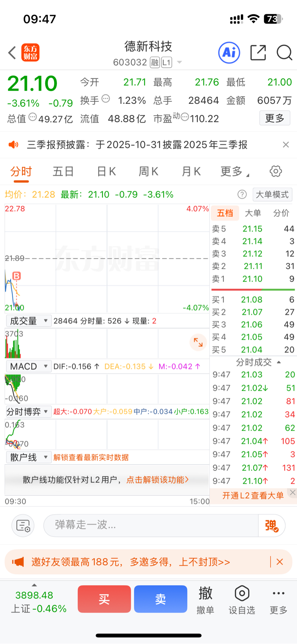Image resolution: width=297 pixels, height=644 pixels.
Task: Toggle 大单模式 on the chart
Action: pos(272,194)
